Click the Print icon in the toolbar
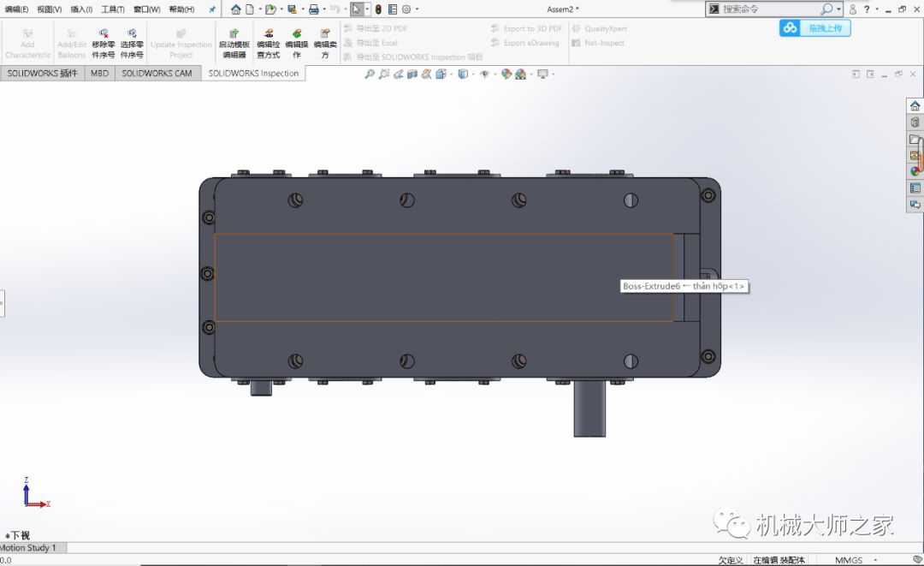 (x=313, y=9)
